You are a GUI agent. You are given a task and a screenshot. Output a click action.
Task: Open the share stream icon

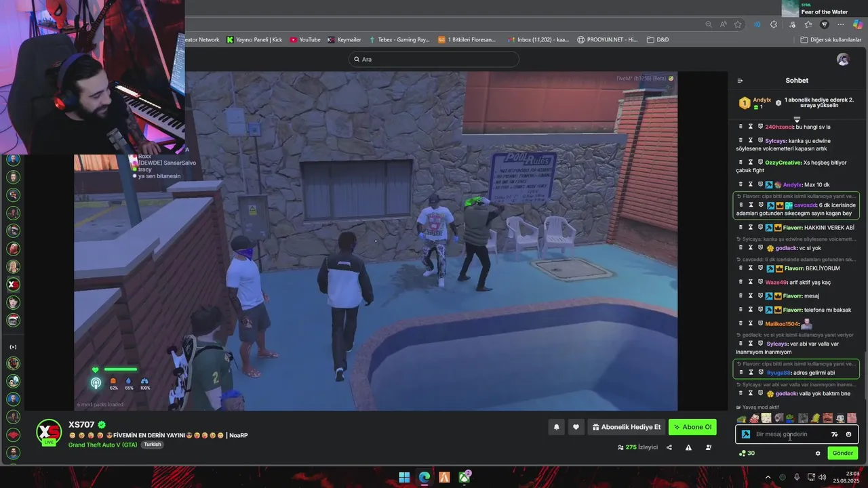[x=669, y=447]
